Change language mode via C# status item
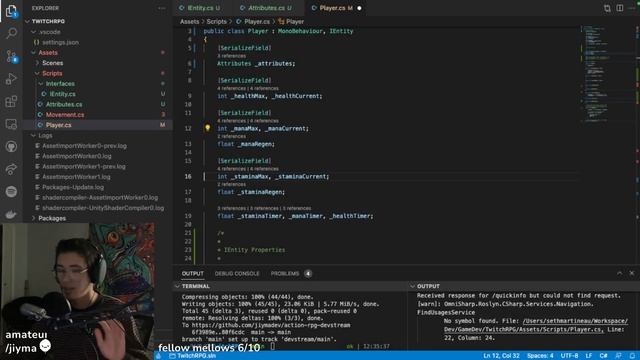The height and width of the screenshot is (360, 640). coord(603,356)
